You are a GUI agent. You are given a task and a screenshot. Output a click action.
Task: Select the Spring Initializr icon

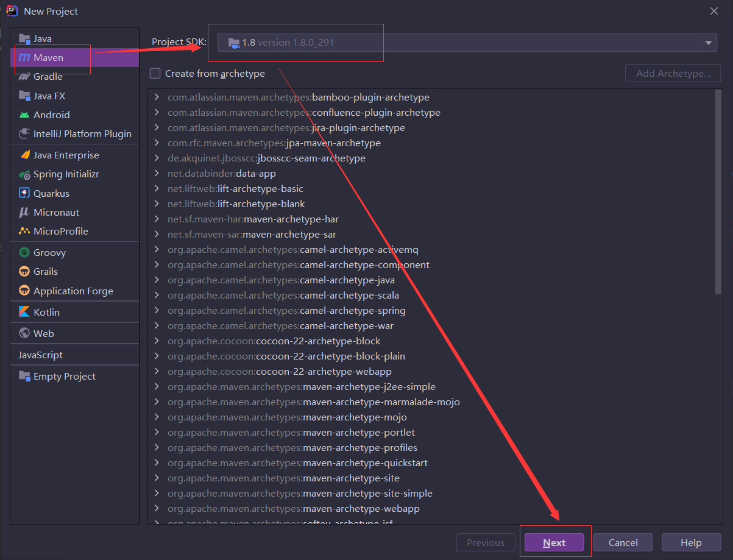coord(24,174)
